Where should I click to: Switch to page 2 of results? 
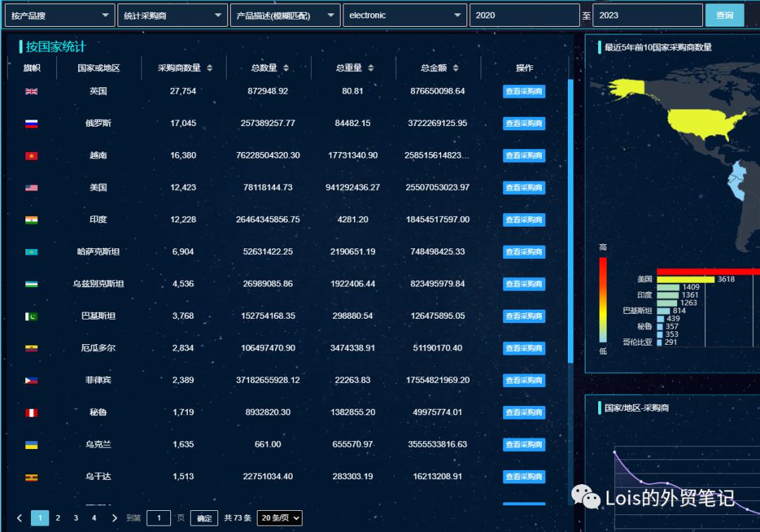[58, 518]
